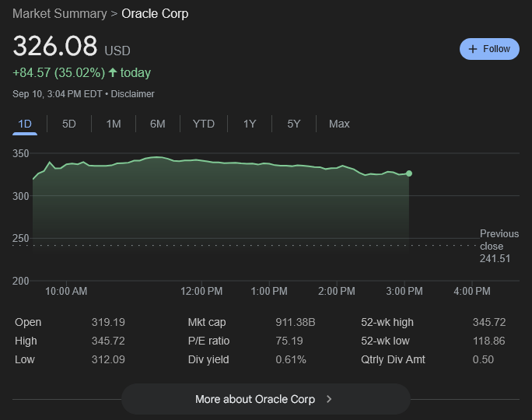This screenshot has height=420, width=532.
Task: Click the chevron arrow beside More about Oracle Corp
Action: coord(328,399)
